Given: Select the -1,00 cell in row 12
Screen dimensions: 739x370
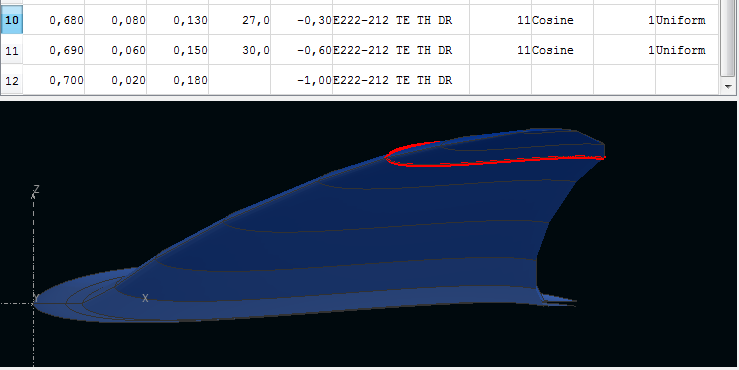Looking at the screenshot, I should point(302,80).
